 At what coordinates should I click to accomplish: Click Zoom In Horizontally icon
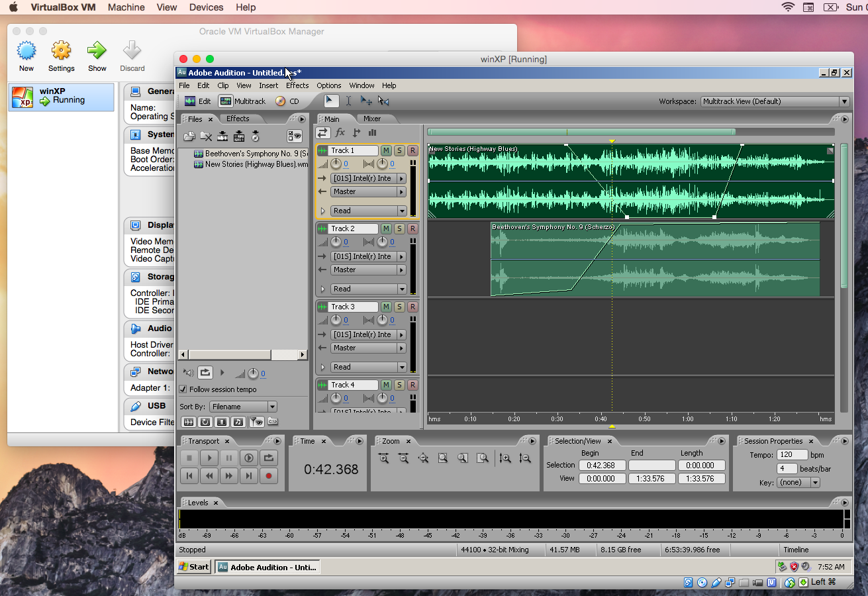click(383, 458)
